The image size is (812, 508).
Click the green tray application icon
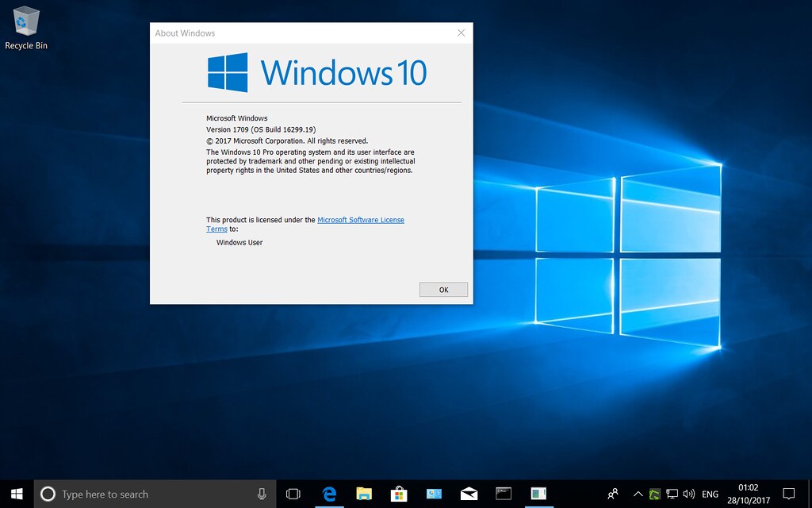(654, 494)
